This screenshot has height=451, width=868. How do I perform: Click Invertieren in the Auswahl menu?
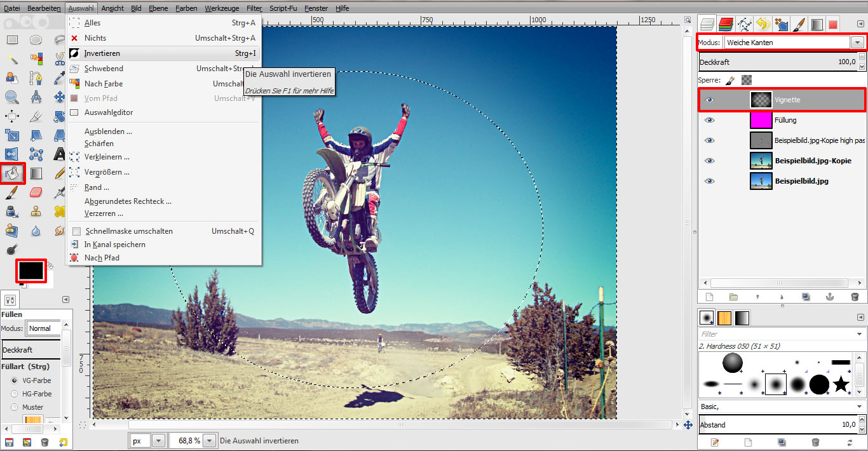102,53
